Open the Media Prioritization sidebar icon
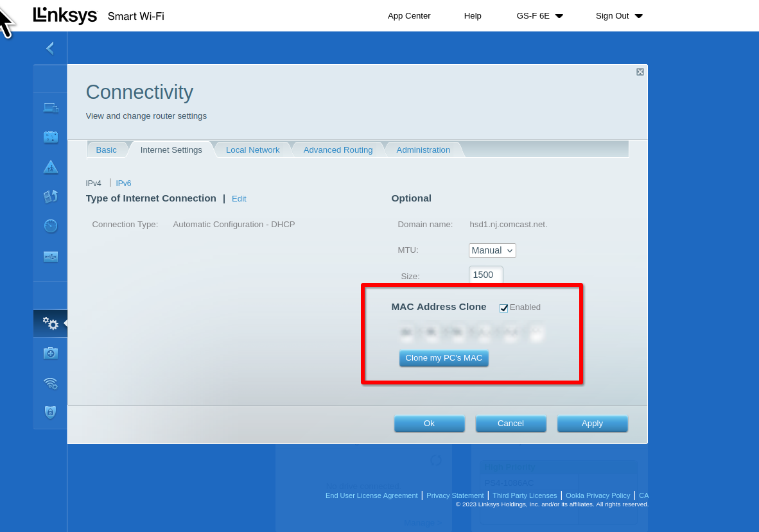 50,196
